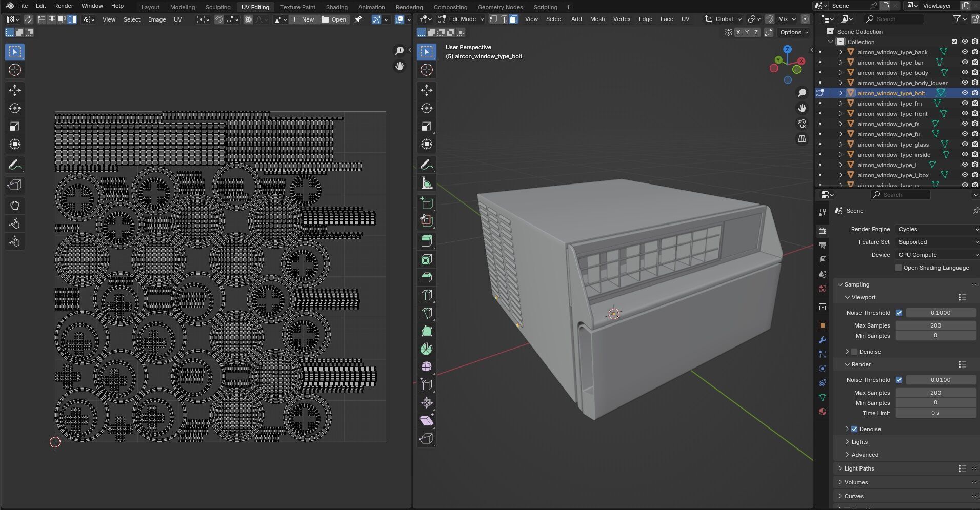Adjust Viewport Noise Threshold 0.1000 field
The height and width of the screenshot is (510, 980).
pos(941,313)
